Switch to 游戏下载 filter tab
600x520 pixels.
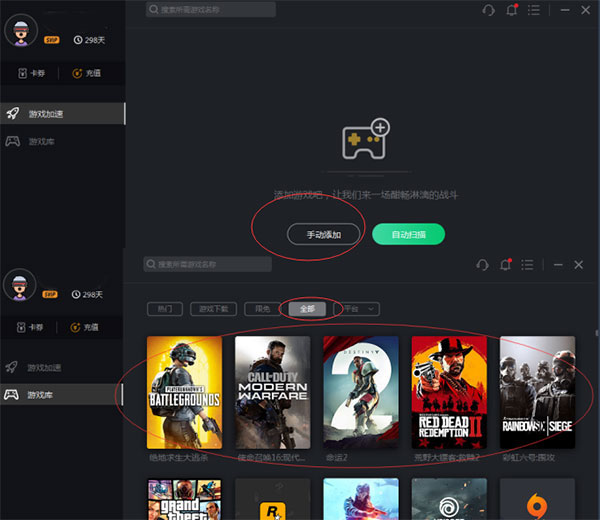coord(214,309)
